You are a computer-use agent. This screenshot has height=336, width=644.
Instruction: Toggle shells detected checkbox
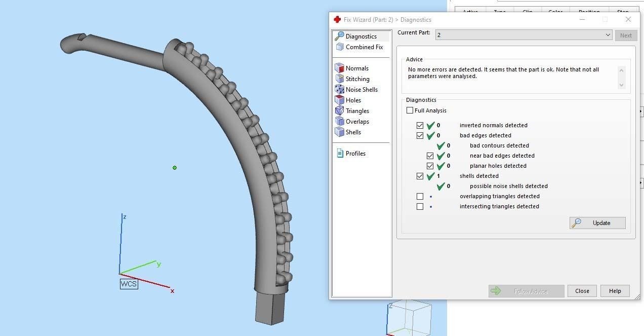point(420,176)
